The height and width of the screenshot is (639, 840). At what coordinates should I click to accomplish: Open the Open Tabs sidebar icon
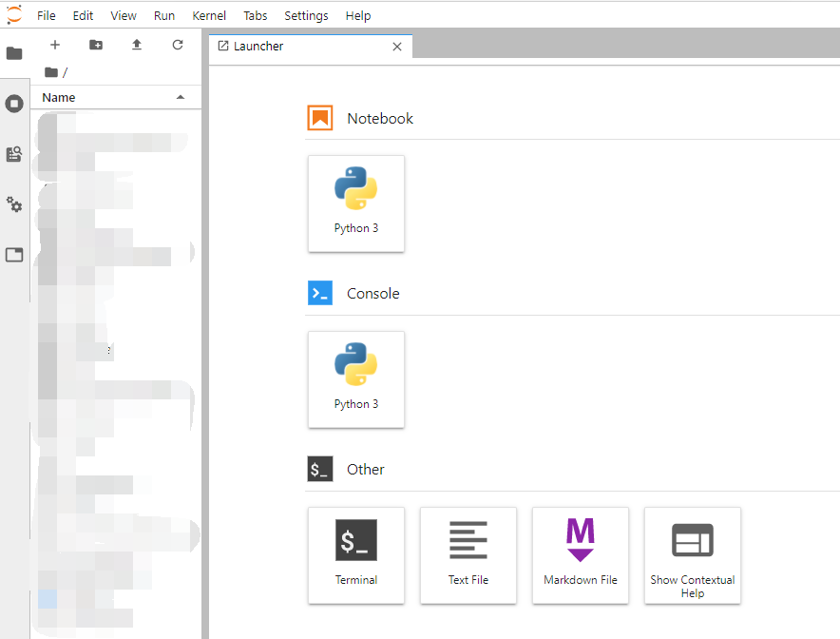click(x=14, y=255)
